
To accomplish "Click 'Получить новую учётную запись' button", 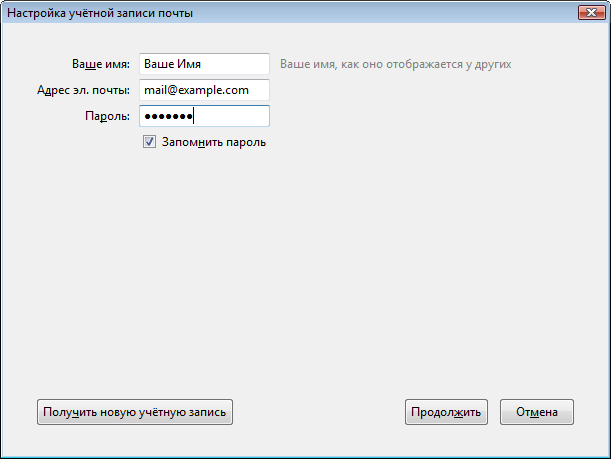I will 135,412.
